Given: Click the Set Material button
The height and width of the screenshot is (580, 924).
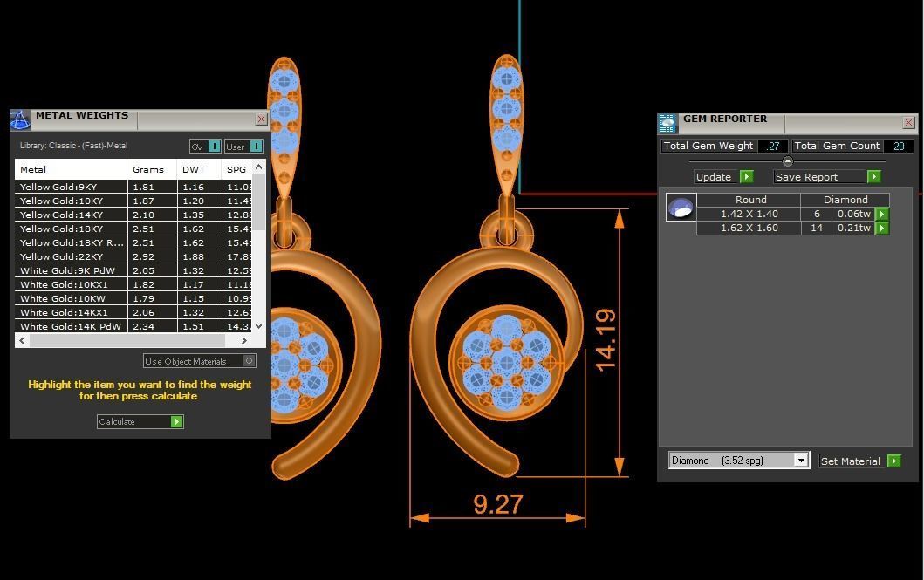Looking at the screenshot, I should [859, 461].
